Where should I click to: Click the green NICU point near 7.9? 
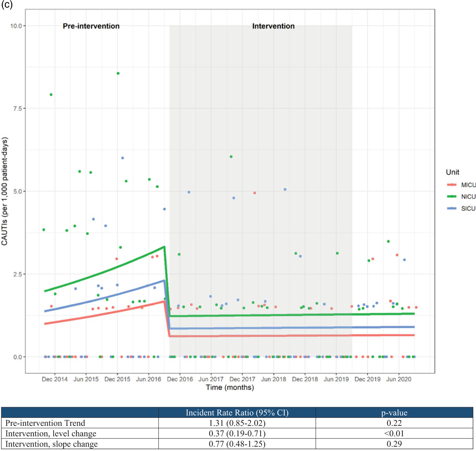click(51, 94)
